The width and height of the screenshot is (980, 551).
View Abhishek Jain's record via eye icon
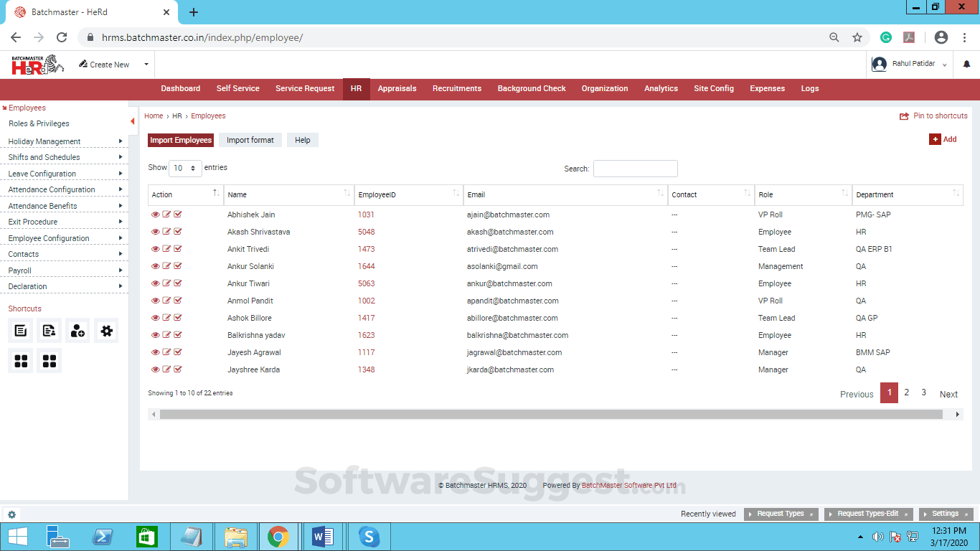pyautogui.click(x=156, y=215)
